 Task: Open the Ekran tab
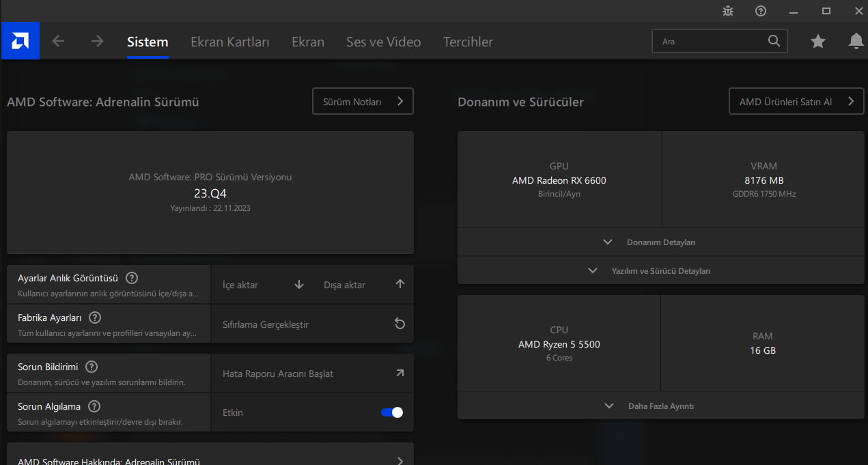click(x=308, y=42)
